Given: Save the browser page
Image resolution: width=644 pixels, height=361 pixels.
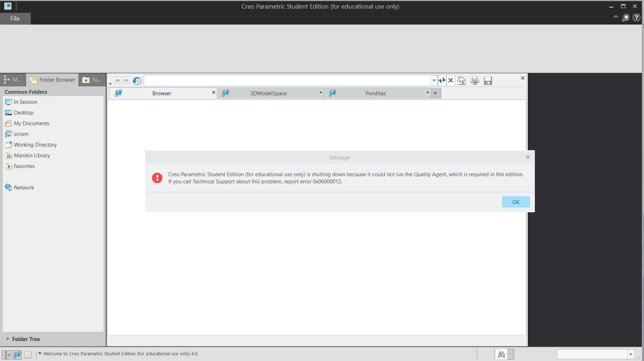Looking at the screenshot, I should [x=488, y=81].
